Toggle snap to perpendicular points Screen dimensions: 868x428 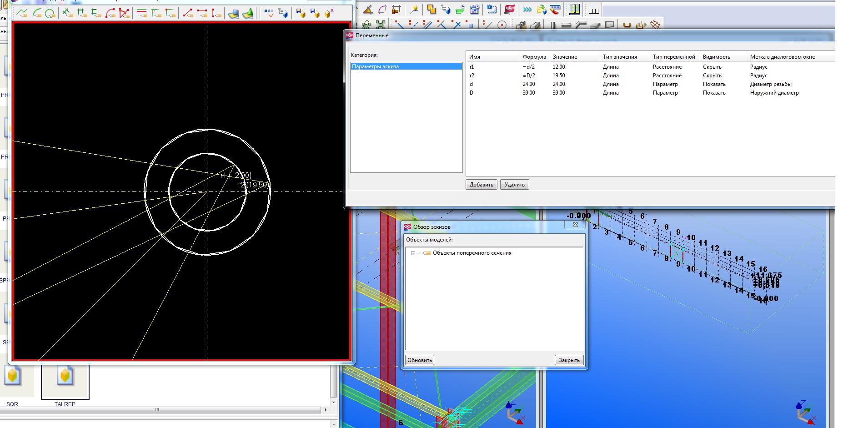click(441, 25)
